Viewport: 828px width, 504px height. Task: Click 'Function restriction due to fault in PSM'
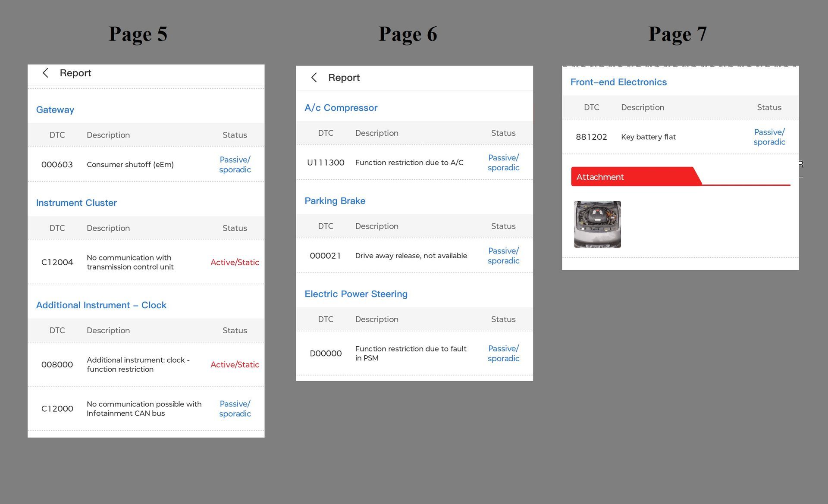point(411,353)
